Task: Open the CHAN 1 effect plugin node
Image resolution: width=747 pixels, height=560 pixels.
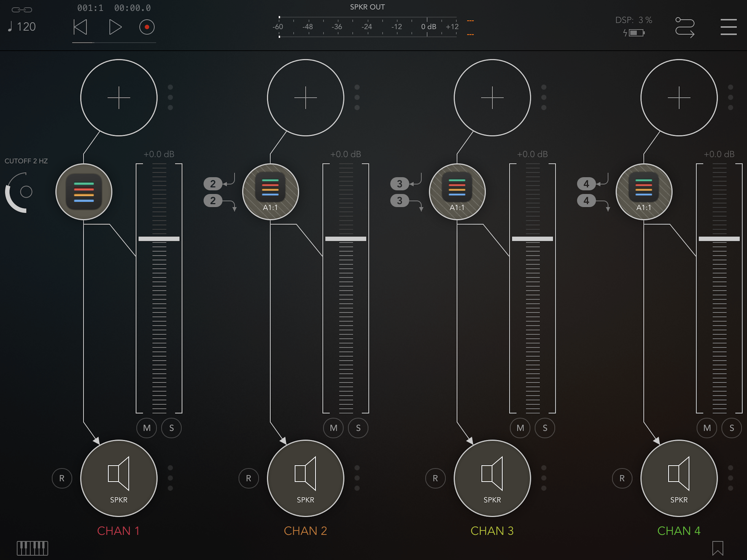Action: click(x=84, y=192)
